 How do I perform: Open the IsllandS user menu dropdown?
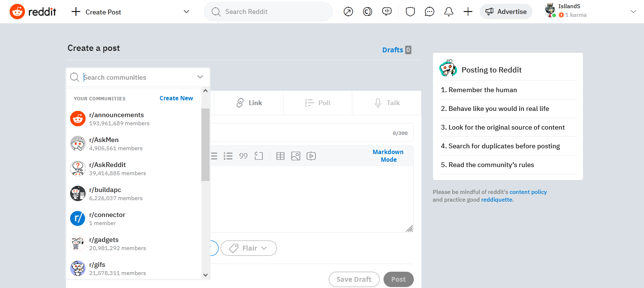[x=633, y=12]
